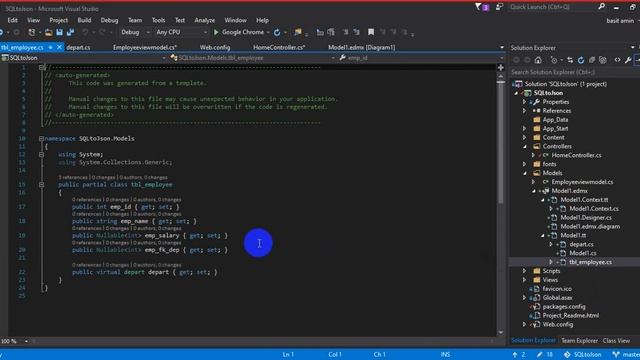
Task: Start debugging with Google Chrome play button
Action: 216,32
